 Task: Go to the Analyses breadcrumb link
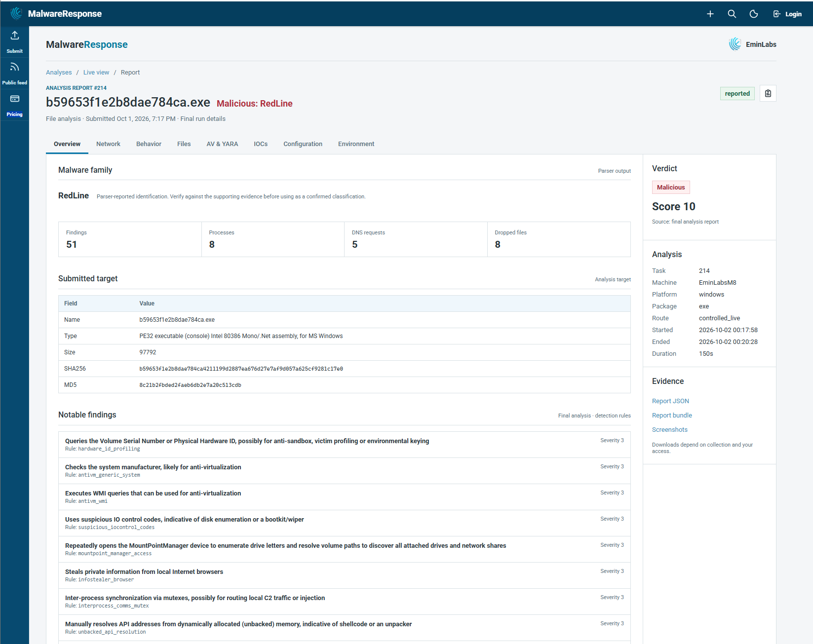[x=59, y=72]
